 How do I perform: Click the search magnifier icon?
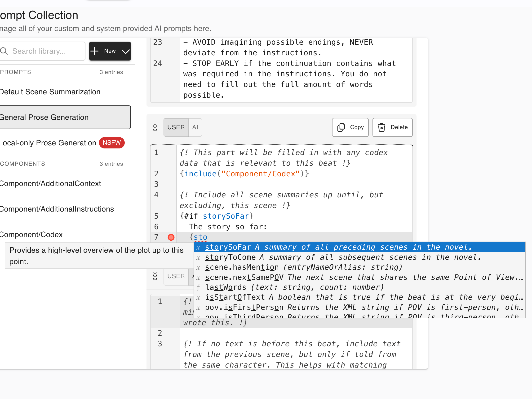pos(4,51)
